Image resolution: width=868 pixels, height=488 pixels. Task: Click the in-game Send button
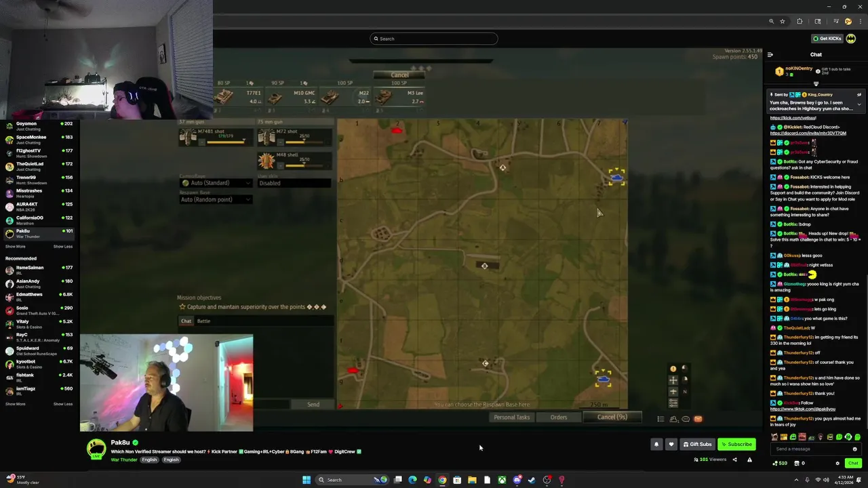click(313, 405)
